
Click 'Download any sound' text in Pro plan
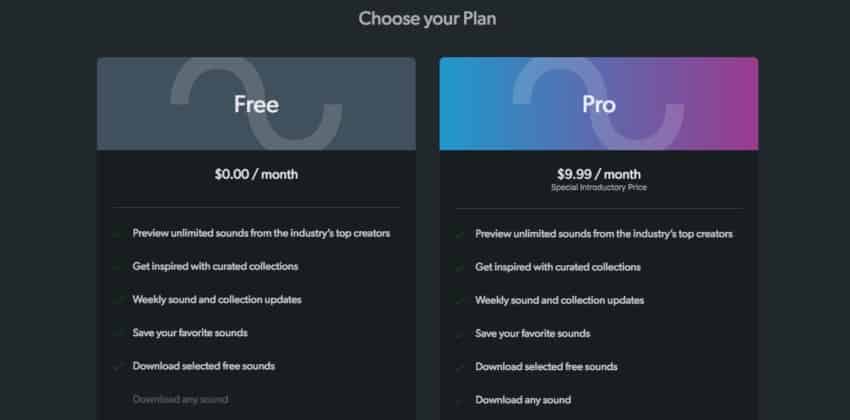pos(523,400)
